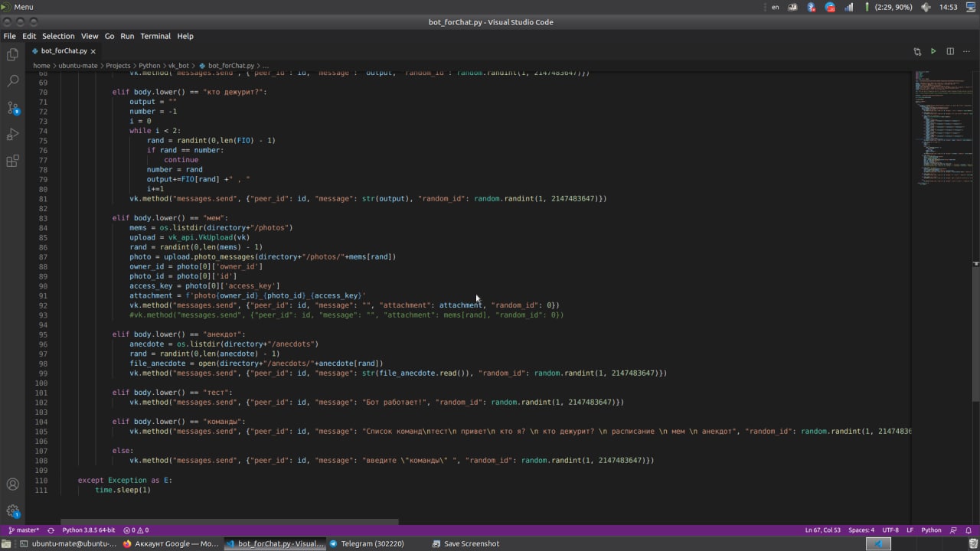Run the Python file with play button
This screenshot has width=980, height=551.
pyautogui.click(x=933, y=51)
